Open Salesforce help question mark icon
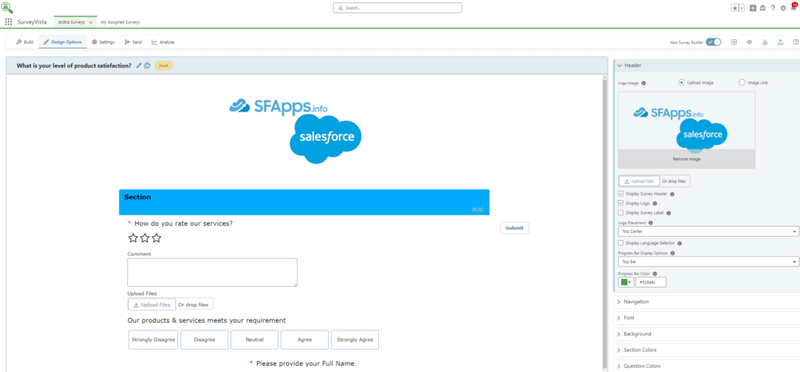The image size is (800, 372). (x=773, y=8)
